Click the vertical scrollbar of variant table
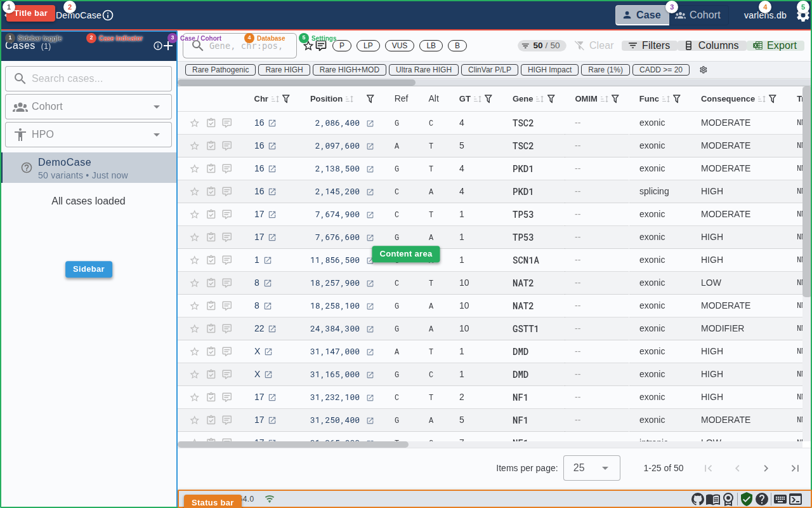This screenshot has width=812, height=508. click(807, 190)
